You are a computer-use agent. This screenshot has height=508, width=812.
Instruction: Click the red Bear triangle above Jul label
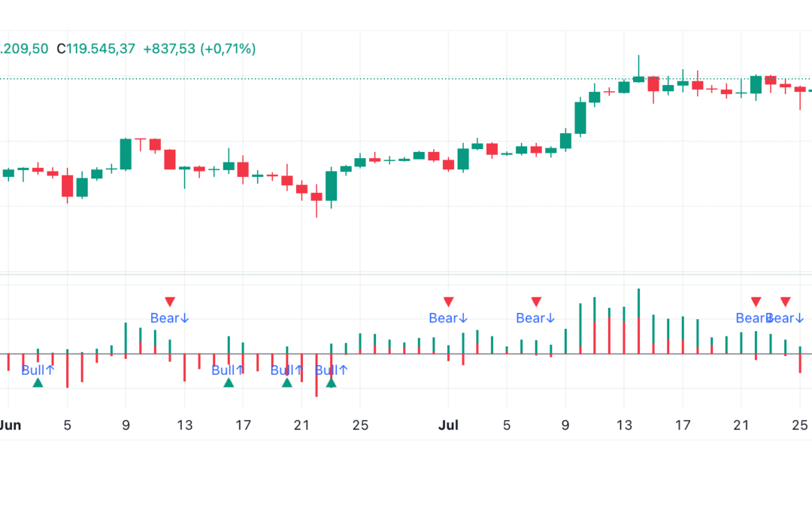448,302
